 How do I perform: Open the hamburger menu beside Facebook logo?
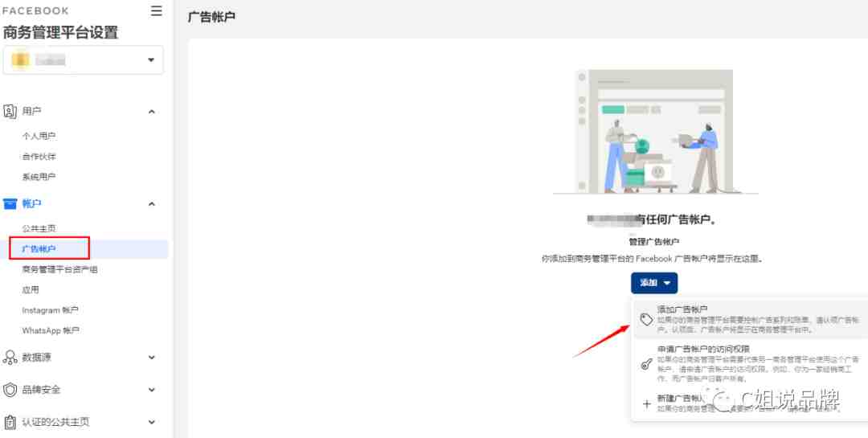click(157, 11)
